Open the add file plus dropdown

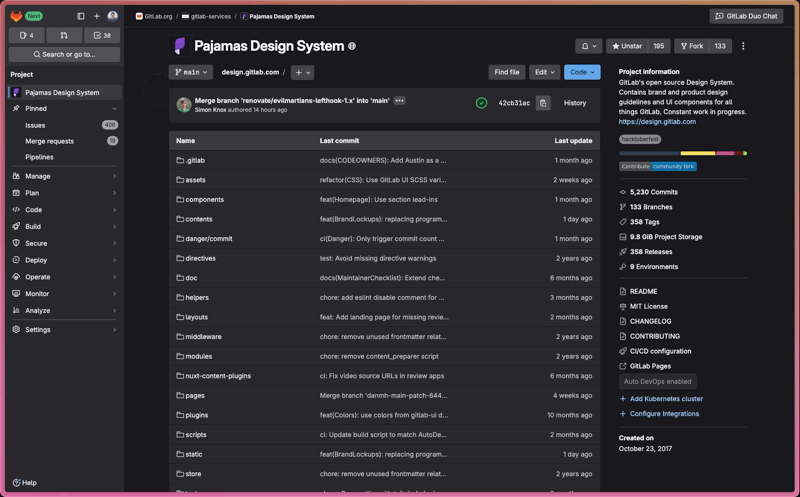coord(303,72)
